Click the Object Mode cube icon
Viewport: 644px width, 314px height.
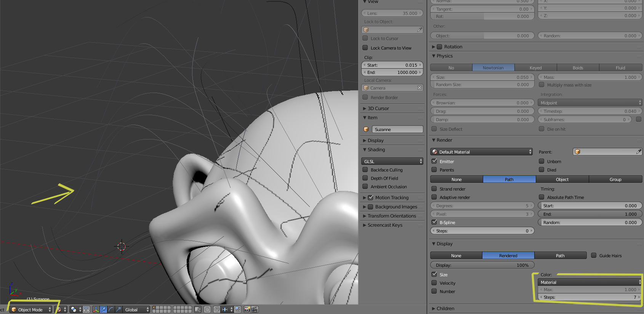(14, 309)
